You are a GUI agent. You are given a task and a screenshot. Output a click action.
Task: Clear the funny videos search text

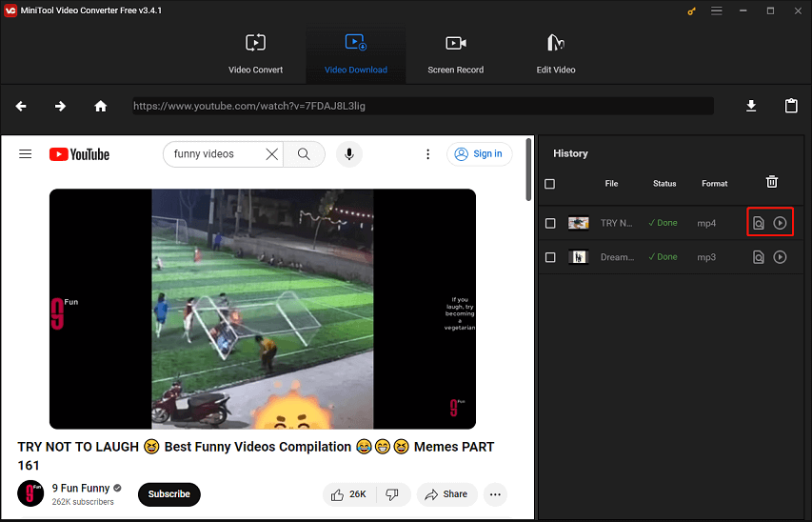coord(272,154)
